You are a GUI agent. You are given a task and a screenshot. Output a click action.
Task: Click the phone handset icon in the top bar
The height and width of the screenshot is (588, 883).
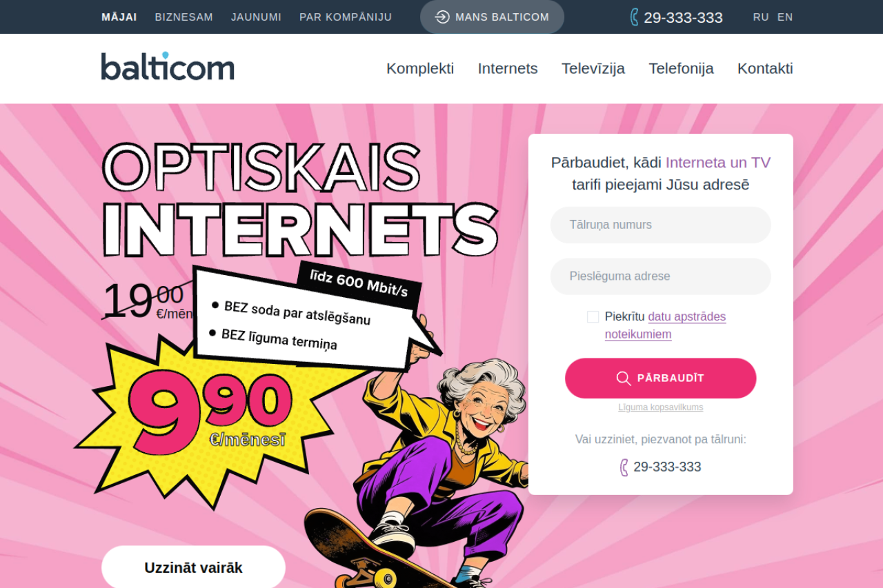[x=635, y=17]
